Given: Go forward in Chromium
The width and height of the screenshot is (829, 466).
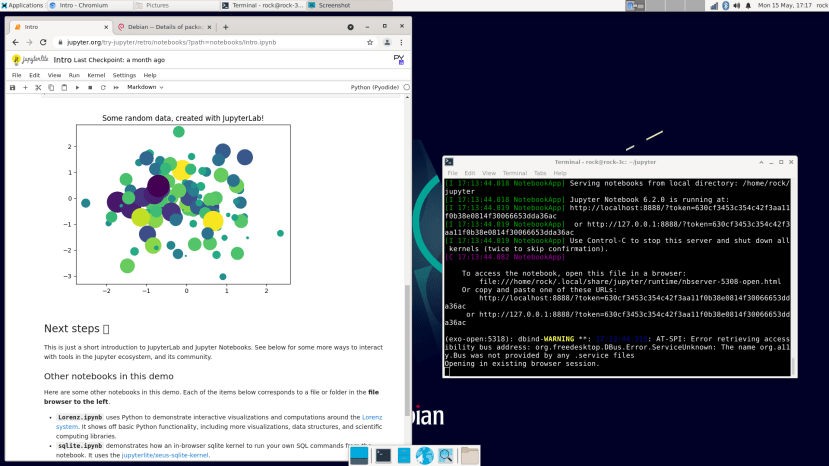Looking at the screenshot, I should tap(29, 42).
